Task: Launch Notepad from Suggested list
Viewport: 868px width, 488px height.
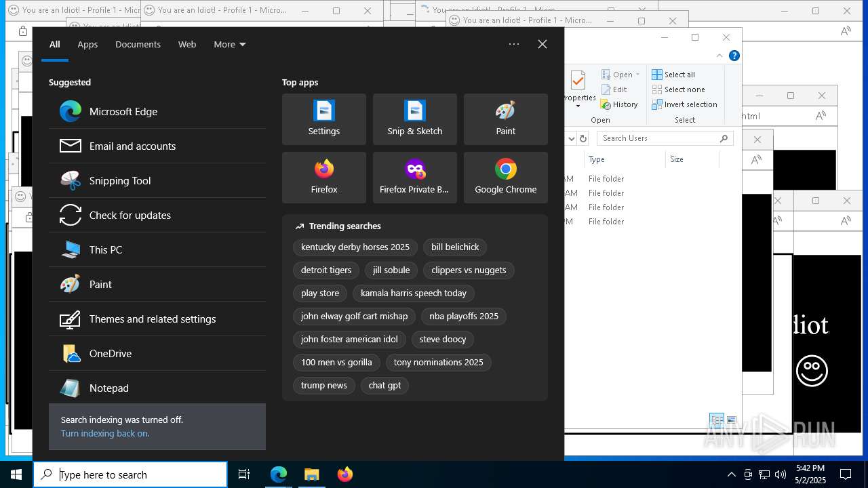Action: (x=157, y=388)
